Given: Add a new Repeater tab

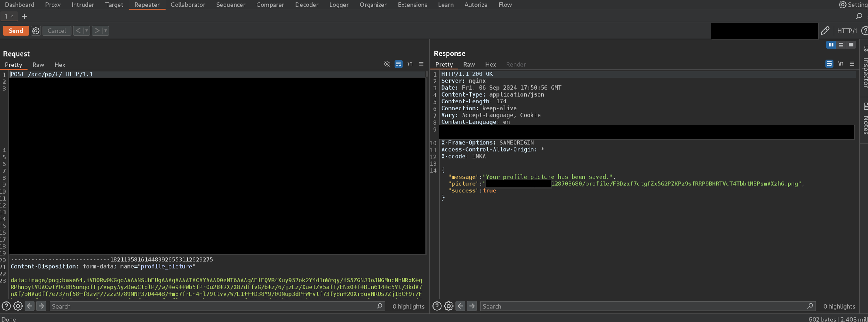Looking at the screenshot, I should click(x=24, y=16).
